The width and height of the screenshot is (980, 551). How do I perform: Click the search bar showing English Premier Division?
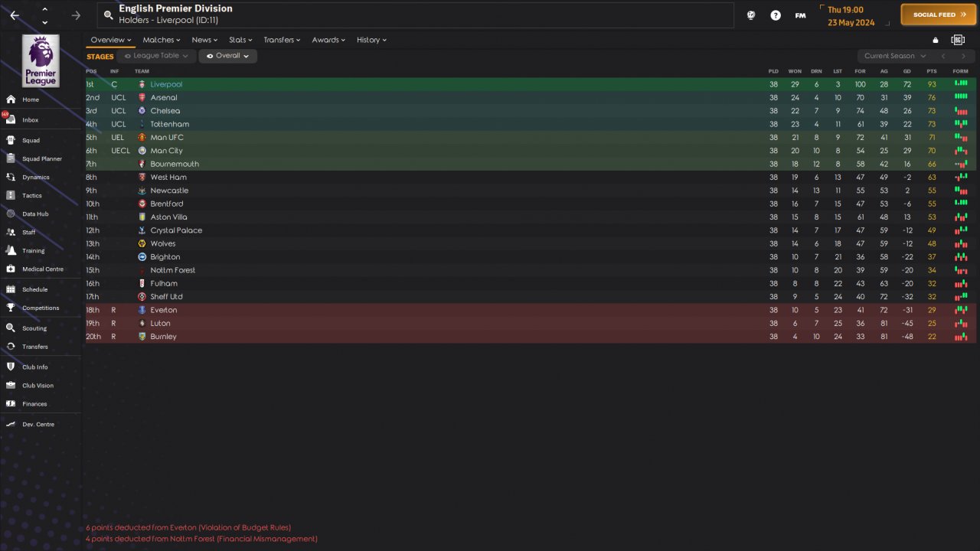[x=415, y=15]
